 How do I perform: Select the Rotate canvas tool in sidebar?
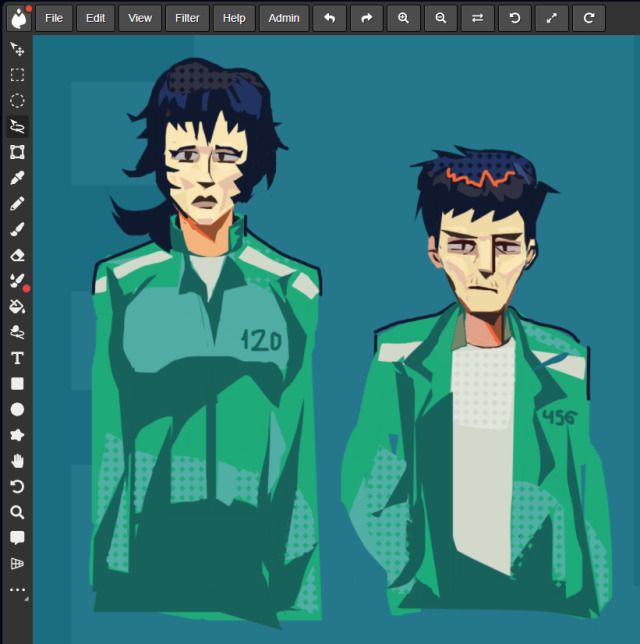point(17,487)
